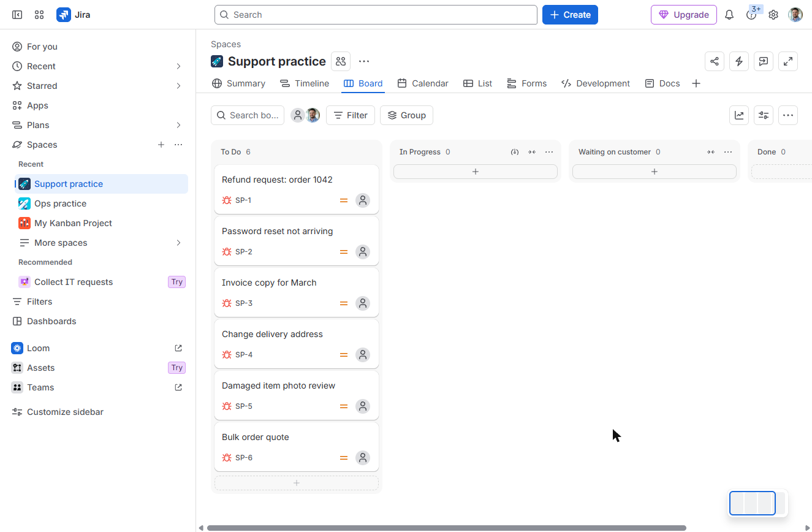The width and height of the screenshot is (812, 532).
Task: Expand the Recent menu chevron
Action: [178, 66]
